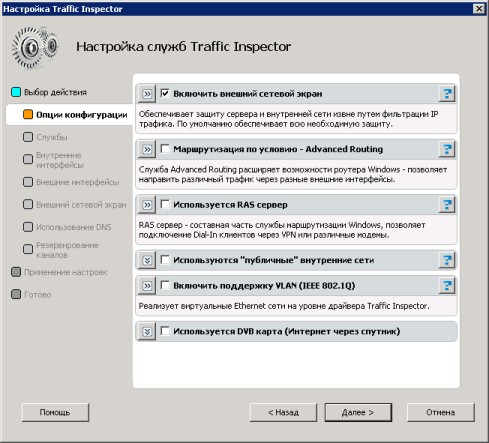This screenshot has width=489, height=443.
Task: Enable Advanced Routing checkbox
Action: 165,148
